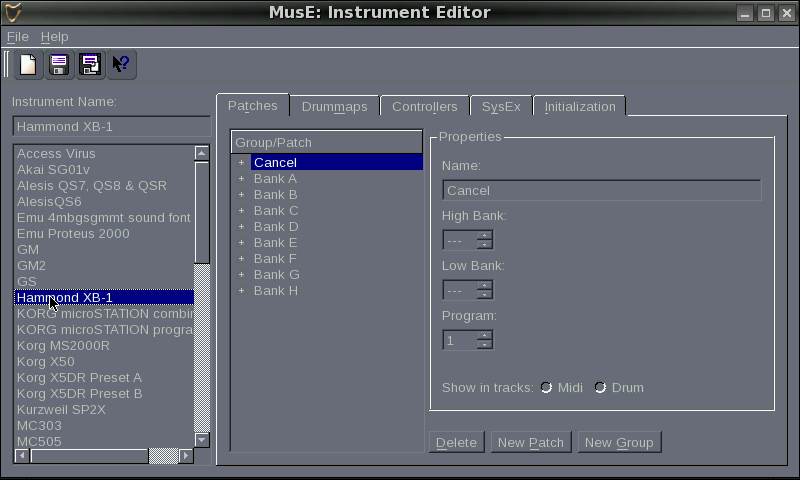Viewport: 800px width, 480px height.
Task: Select GM instrument
Action: (104, 249)
